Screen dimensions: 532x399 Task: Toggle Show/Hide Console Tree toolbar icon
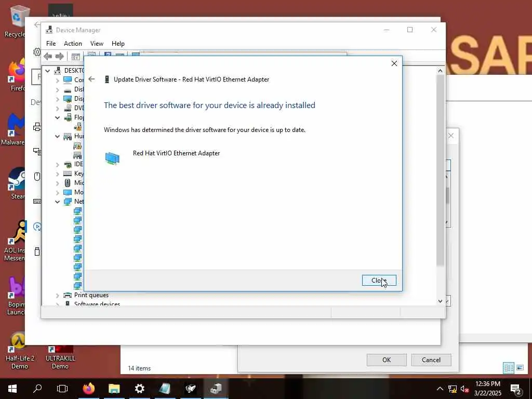[x=76, y=57]
